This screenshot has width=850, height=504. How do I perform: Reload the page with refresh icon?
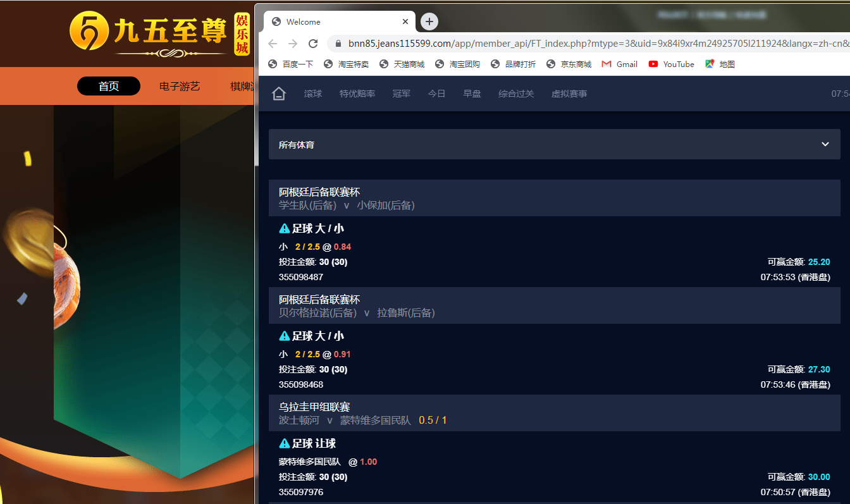pos(313,43)
